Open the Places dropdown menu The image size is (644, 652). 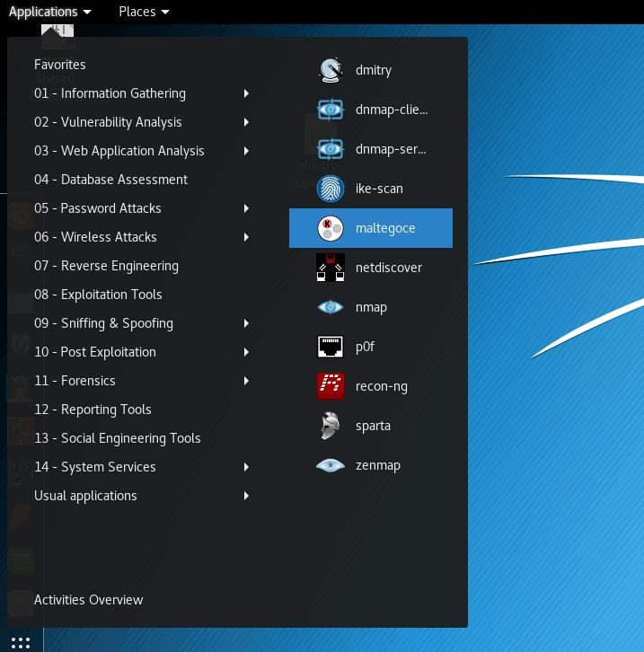[x=144, y=12]
